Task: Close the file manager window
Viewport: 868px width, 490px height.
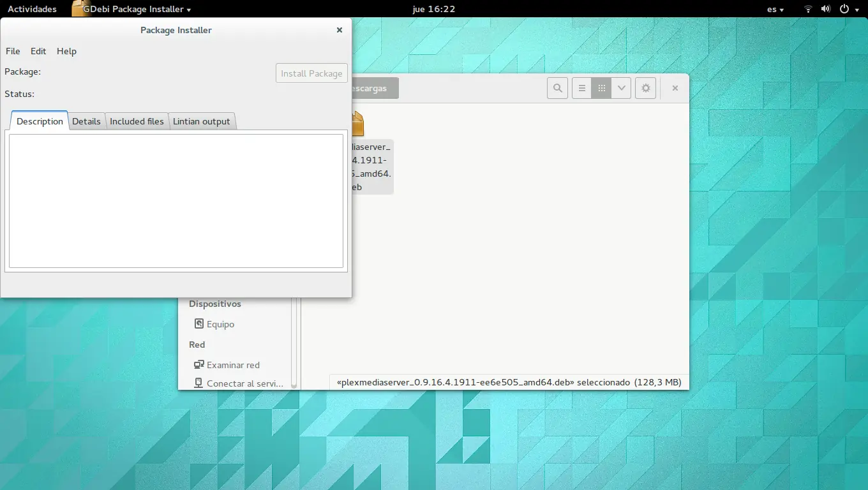Action: click(x=675, y=88)
